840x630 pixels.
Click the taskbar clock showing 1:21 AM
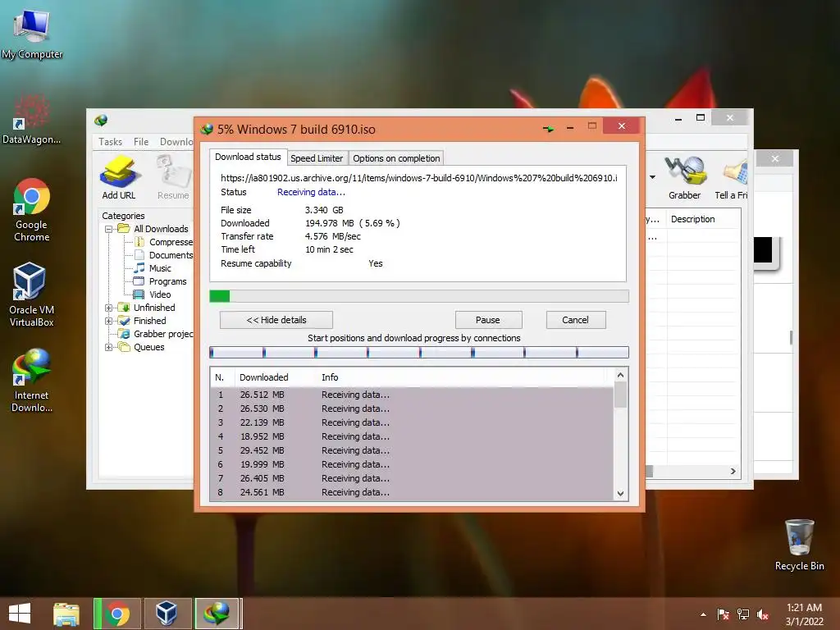tap(804, 614)
